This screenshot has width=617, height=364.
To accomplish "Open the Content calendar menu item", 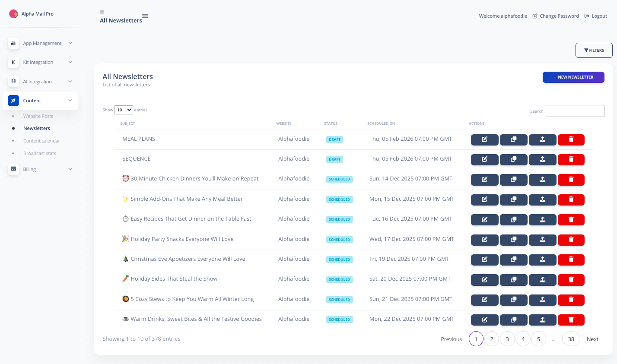I will 41,140.
